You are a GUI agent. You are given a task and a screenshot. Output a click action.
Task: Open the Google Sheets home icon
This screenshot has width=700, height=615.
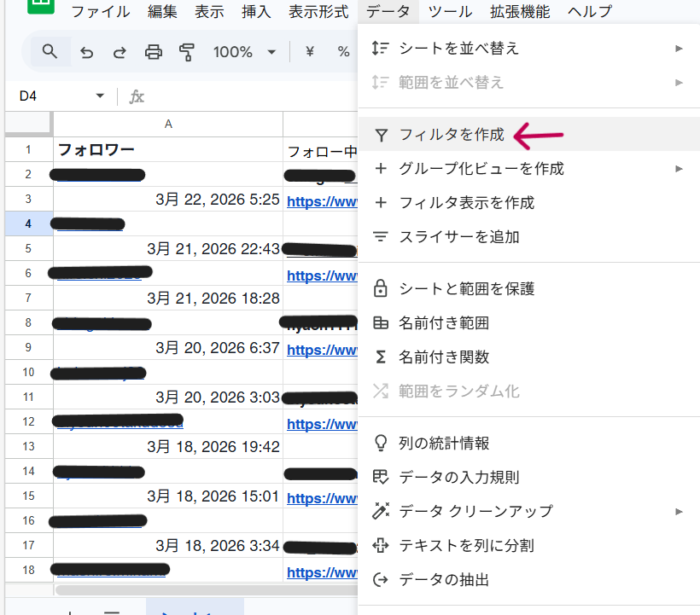(x=38, y=7)
